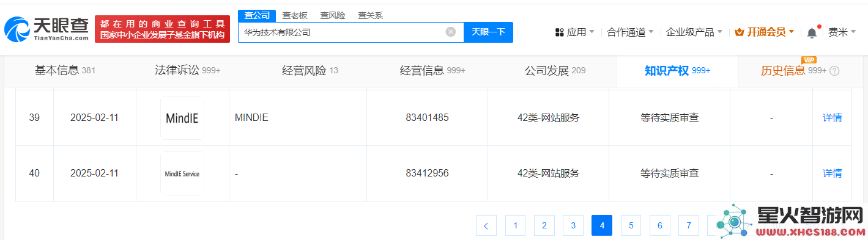Click 等待实质审查 status in row 39
The image size is (868, 240).
tap(669, 118)
